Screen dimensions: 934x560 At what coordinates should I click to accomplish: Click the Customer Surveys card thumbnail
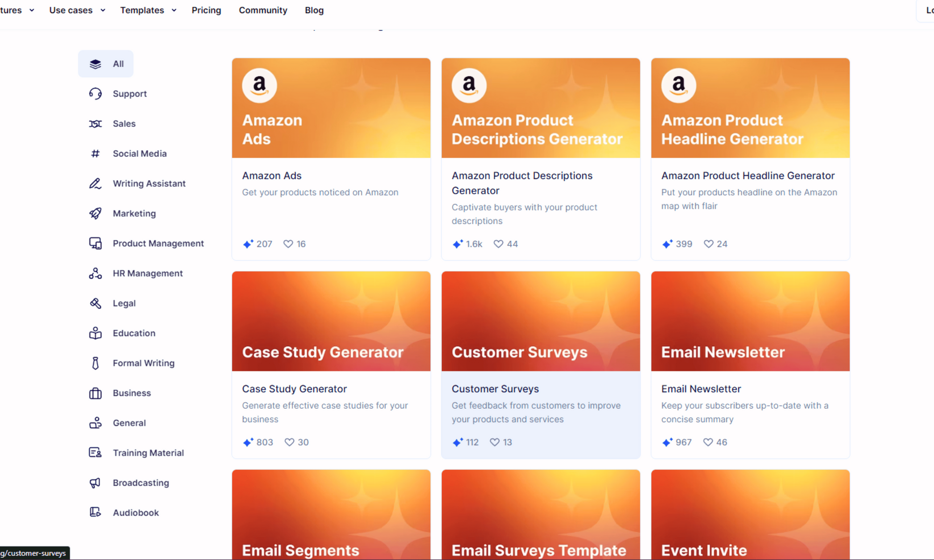(540, 321)
